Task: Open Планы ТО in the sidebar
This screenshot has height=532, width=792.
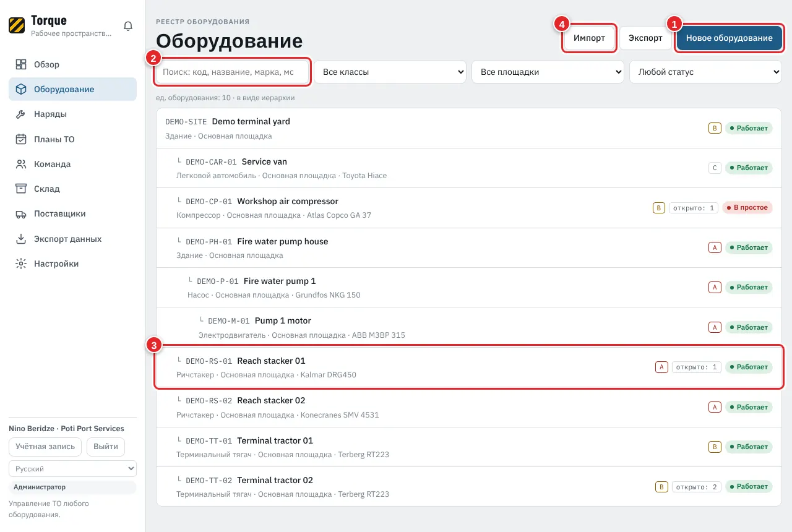Action: point(72,139)
